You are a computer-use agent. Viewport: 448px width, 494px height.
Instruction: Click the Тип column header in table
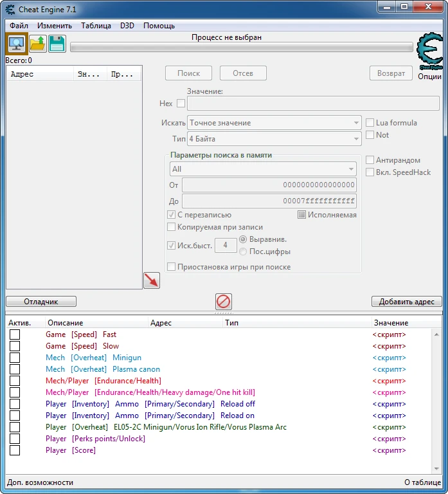pos(297,323)
